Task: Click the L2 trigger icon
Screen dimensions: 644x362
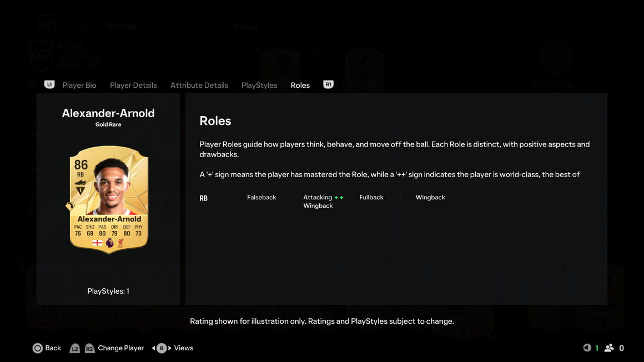Action: coord(75,349)
